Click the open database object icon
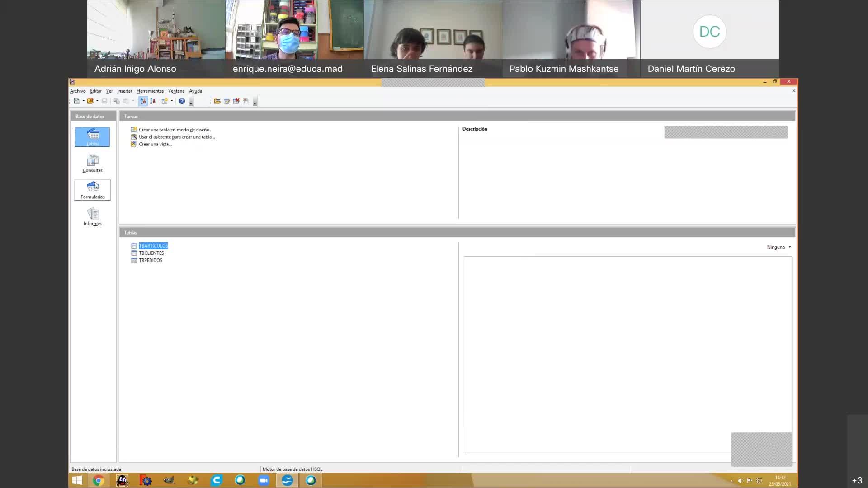 click(x=217, y=101)
